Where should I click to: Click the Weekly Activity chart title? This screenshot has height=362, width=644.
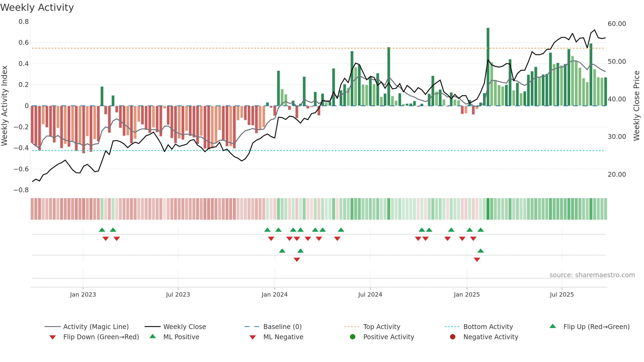tap(37, 8)
